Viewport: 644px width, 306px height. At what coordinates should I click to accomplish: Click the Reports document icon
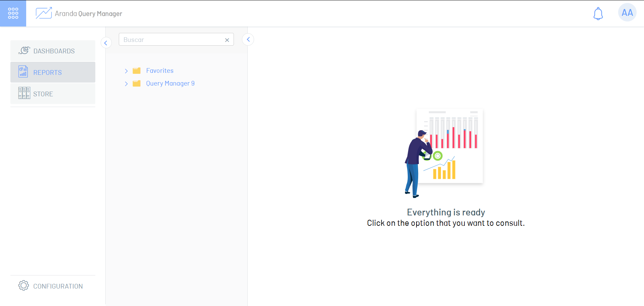23,72
